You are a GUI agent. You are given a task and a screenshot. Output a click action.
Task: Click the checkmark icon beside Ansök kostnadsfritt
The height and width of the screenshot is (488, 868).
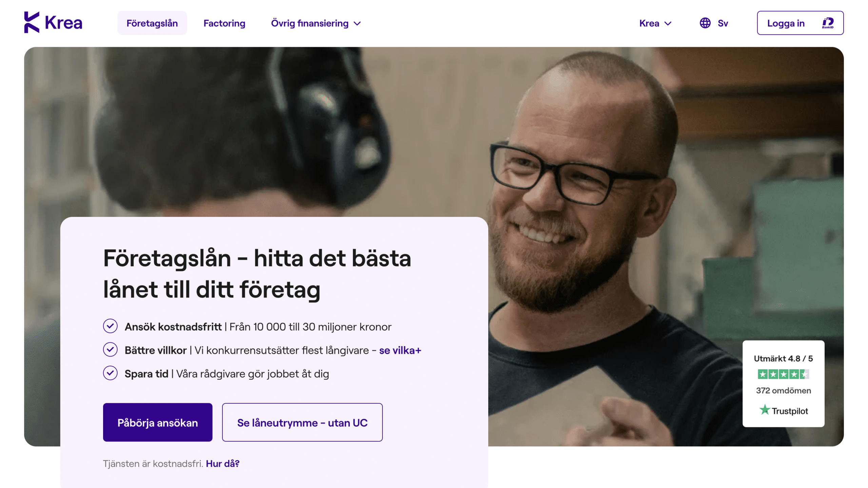click(110, 326)
